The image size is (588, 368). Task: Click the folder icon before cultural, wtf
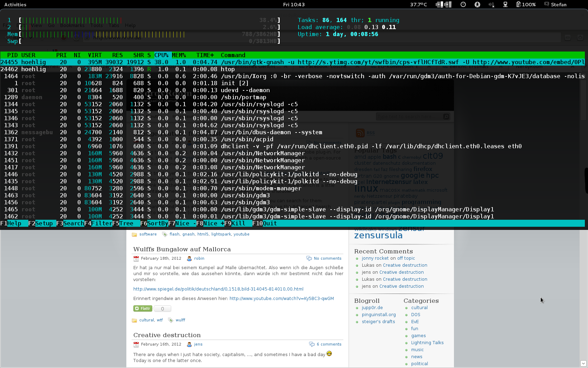pos(134,320)
